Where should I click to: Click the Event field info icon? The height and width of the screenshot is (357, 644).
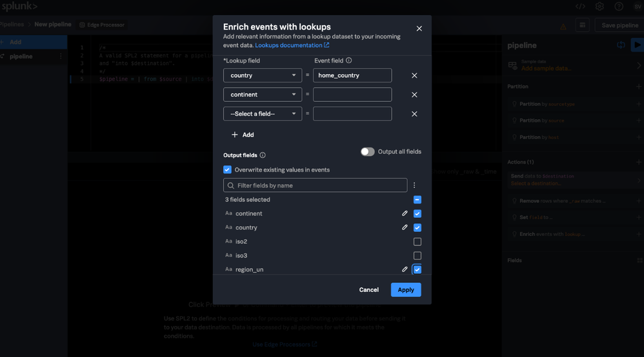click(349, 61)
